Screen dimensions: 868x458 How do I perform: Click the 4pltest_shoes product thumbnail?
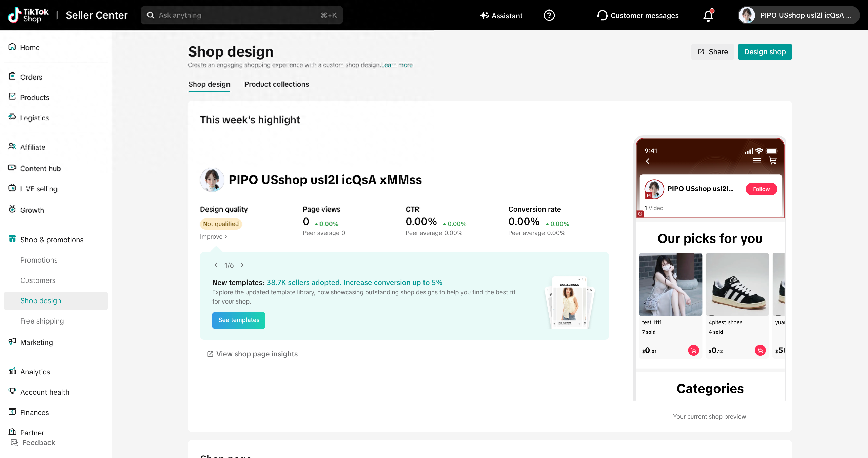[x=737, y=284]
